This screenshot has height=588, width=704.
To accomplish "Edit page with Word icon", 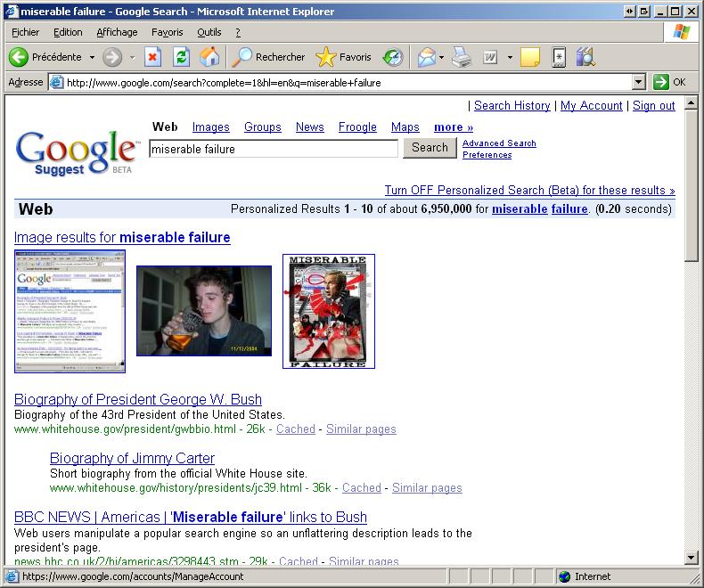I will [x=490, y=57].
